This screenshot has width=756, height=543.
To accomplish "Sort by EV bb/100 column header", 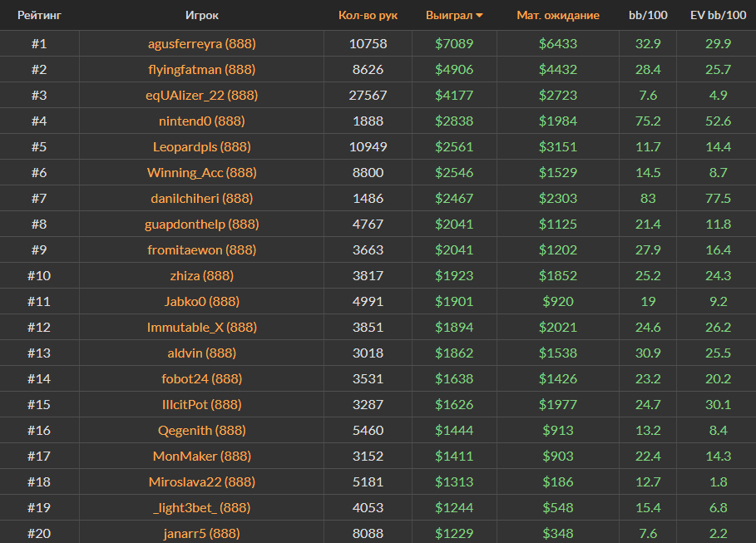I will coord(717,15).
